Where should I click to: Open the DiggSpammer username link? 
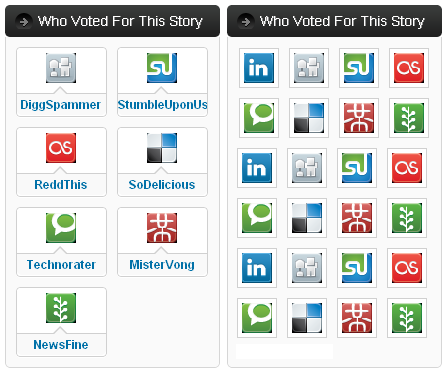60,105
